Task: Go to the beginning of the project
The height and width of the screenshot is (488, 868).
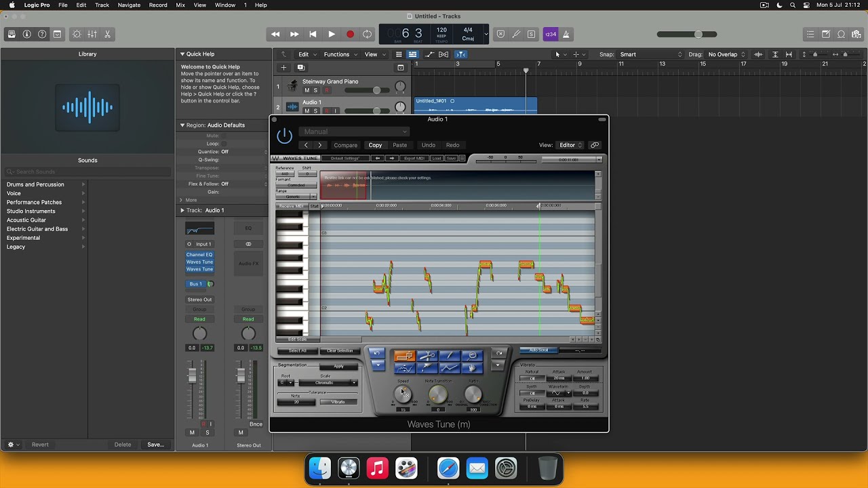Action: click(313, 34)
